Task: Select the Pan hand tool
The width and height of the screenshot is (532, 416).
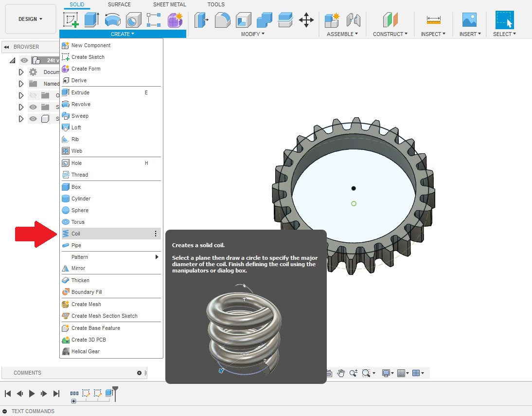Action: (x=341, y=373)
